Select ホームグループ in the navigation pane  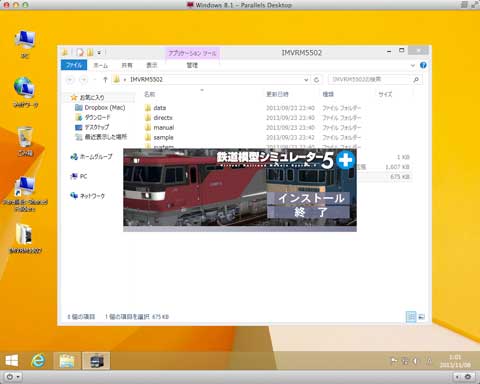pyautogui.click(x=92, y=156)
